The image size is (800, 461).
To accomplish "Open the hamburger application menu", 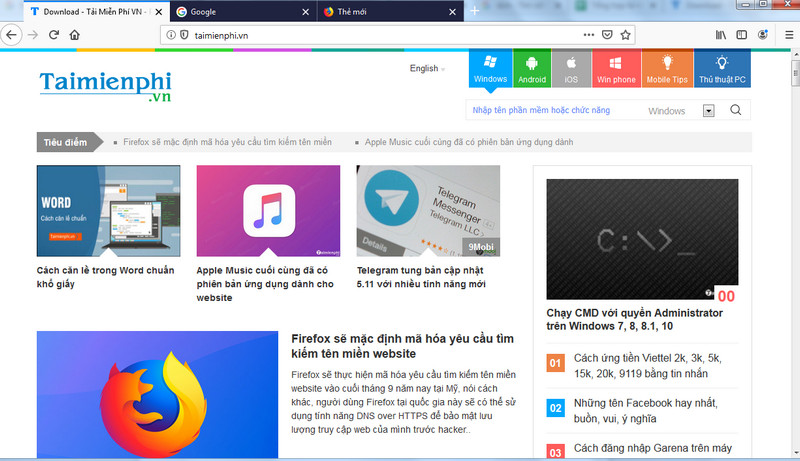I will pos(789,35).
